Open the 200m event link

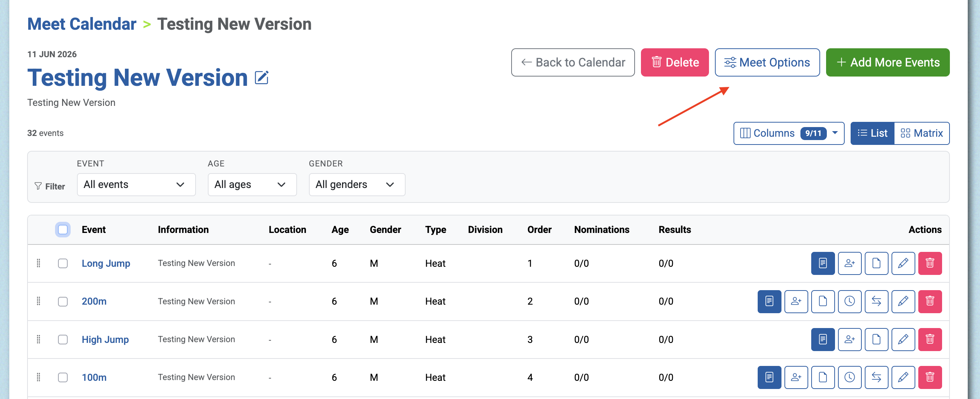click(x=94, y=301)
